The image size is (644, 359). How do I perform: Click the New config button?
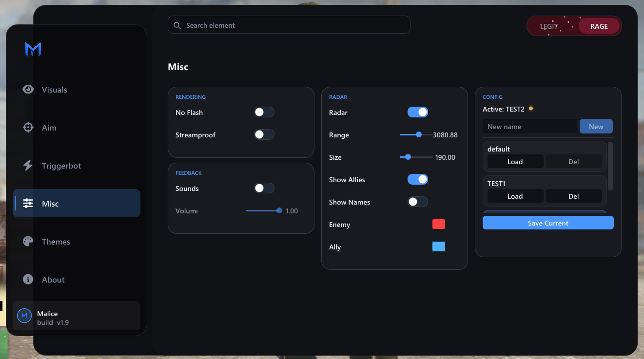(x=596, y=126)
